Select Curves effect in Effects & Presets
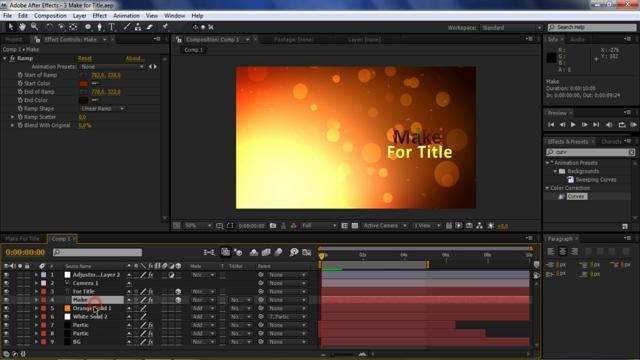Viewport: 640px width, 360px height. click(576, 196)
